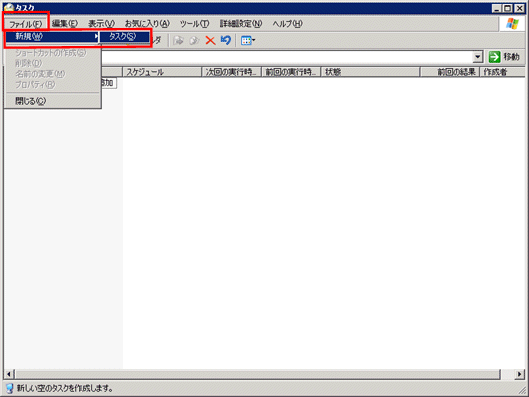Sort by the 状態 column header
The height and width of the screenshot is (397, 529).
point(370,72)
